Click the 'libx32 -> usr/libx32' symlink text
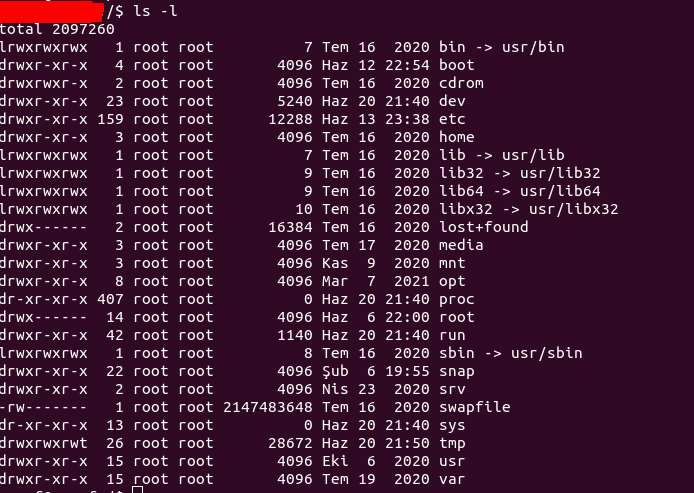This screenshot has width=694, height=493. click(528, 209)
